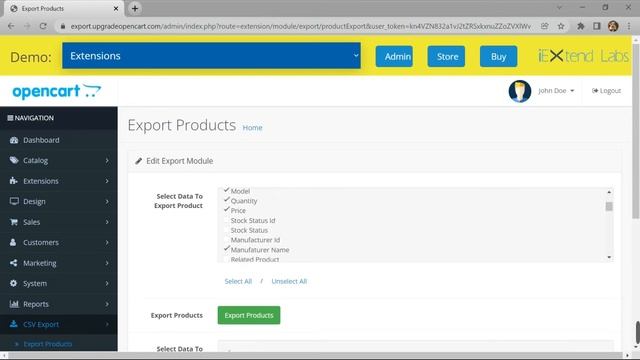
Task: Check the Manufacturer Id option
Action: click(227, 240)
